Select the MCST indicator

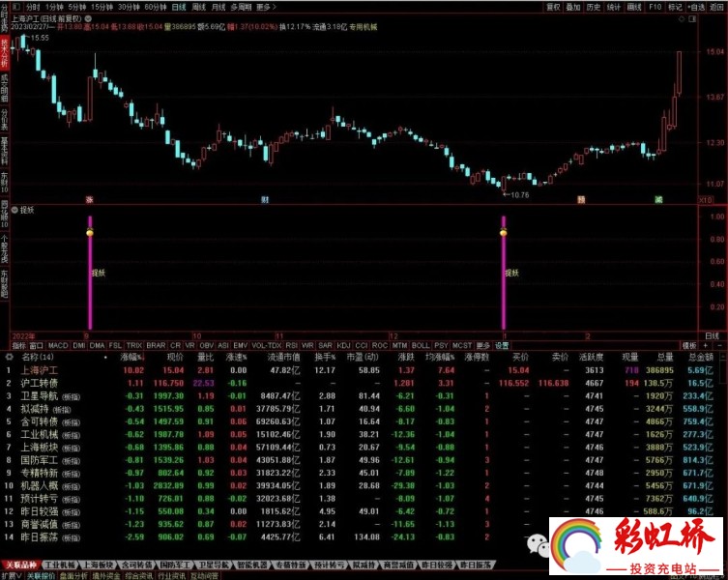462,345
